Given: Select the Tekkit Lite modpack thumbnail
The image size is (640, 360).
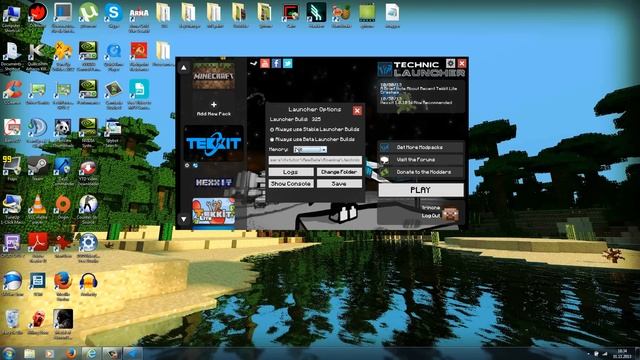Looking at the screenshot, I should 213,211.
